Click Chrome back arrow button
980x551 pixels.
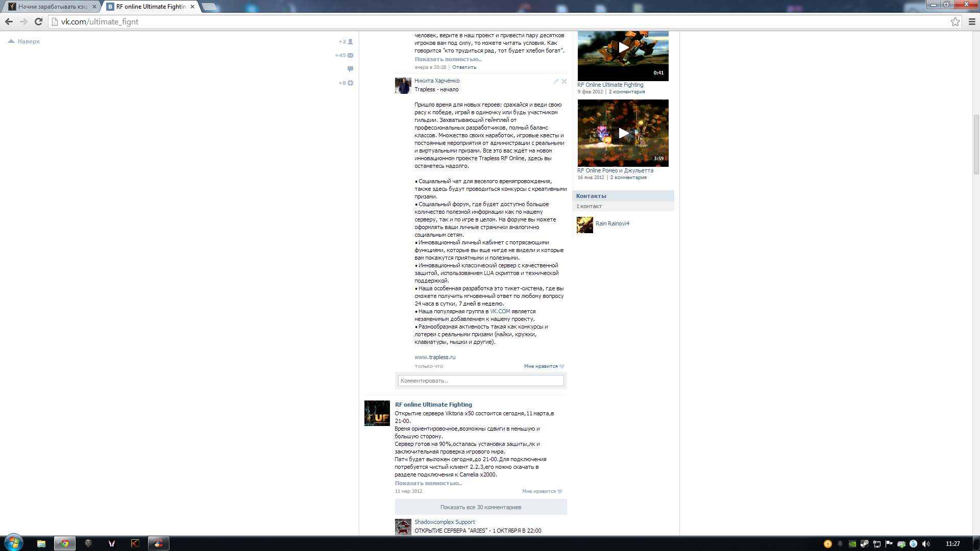(x=9, y=21)
